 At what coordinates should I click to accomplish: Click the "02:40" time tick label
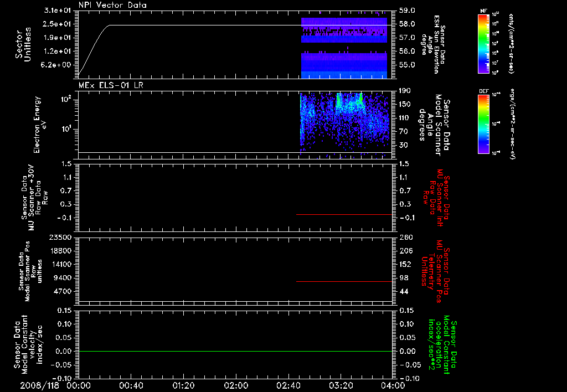[x=288, y=385]
